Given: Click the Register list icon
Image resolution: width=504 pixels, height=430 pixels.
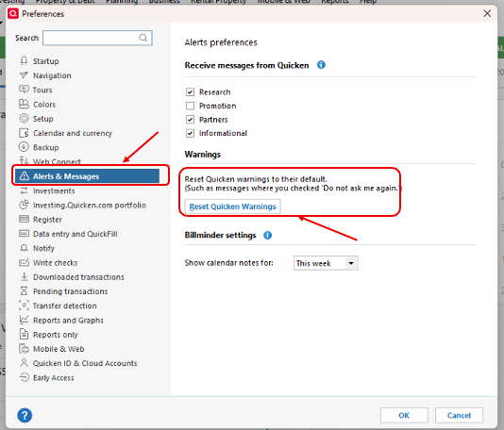Looking at the screenshot, I should tap(24, 220).
